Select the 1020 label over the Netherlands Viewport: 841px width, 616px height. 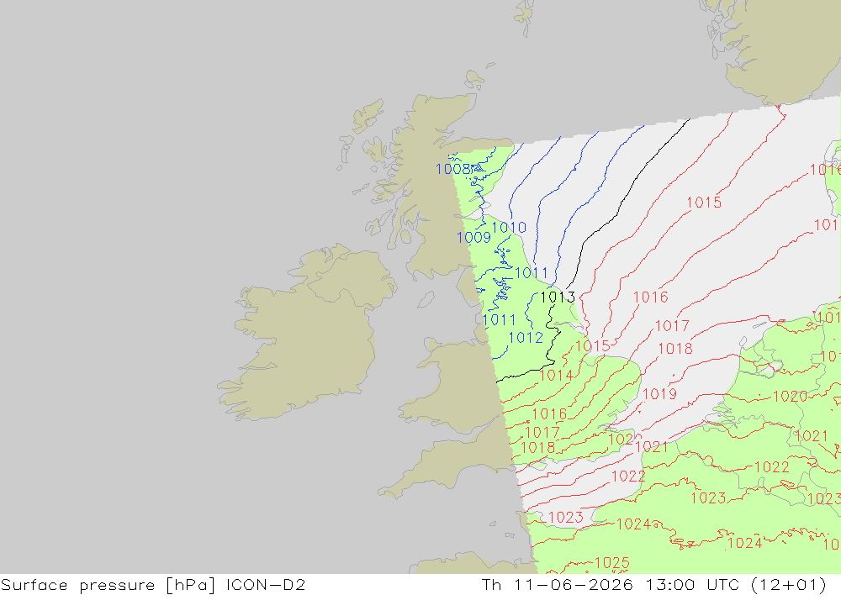790,397
